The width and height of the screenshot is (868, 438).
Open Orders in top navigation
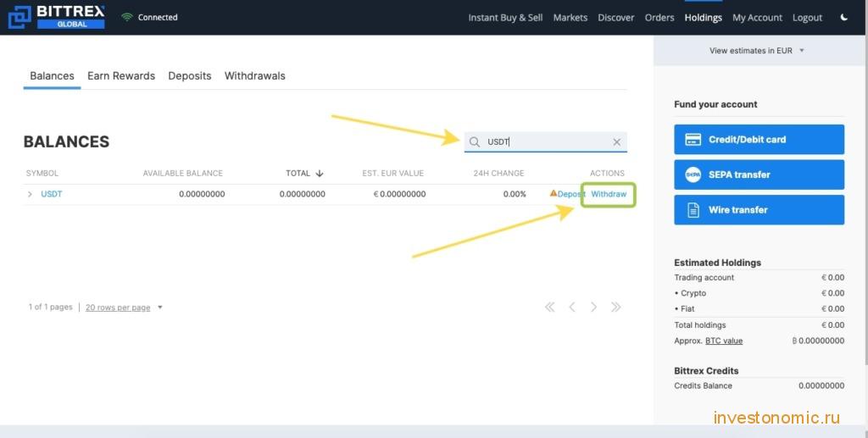click(659, 18)
